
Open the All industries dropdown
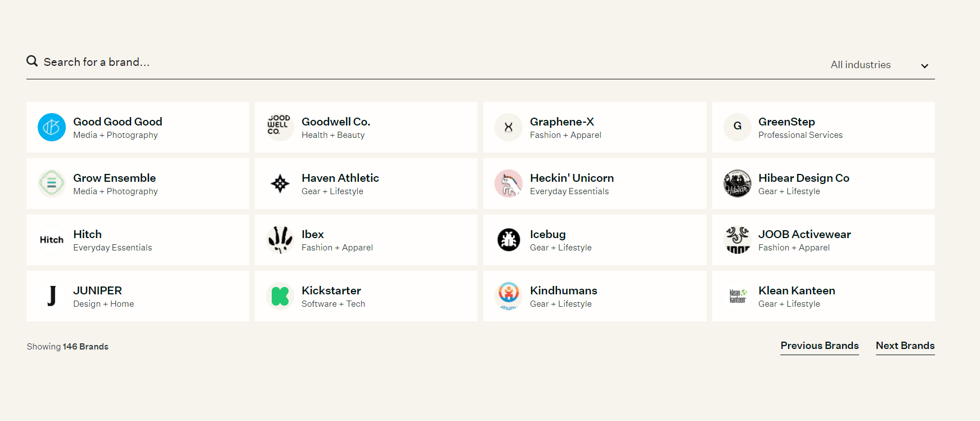click(879, 65)
